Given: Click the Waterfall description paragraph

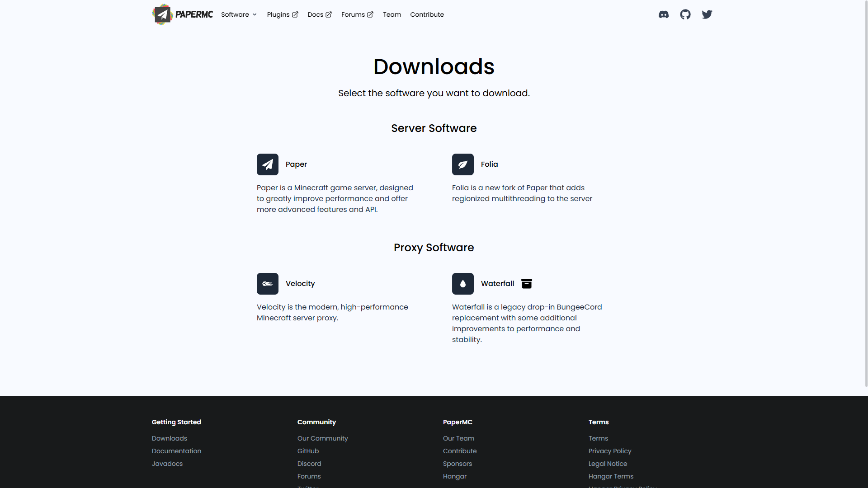Looking at the screenshot, I should (x=527, y=323).
